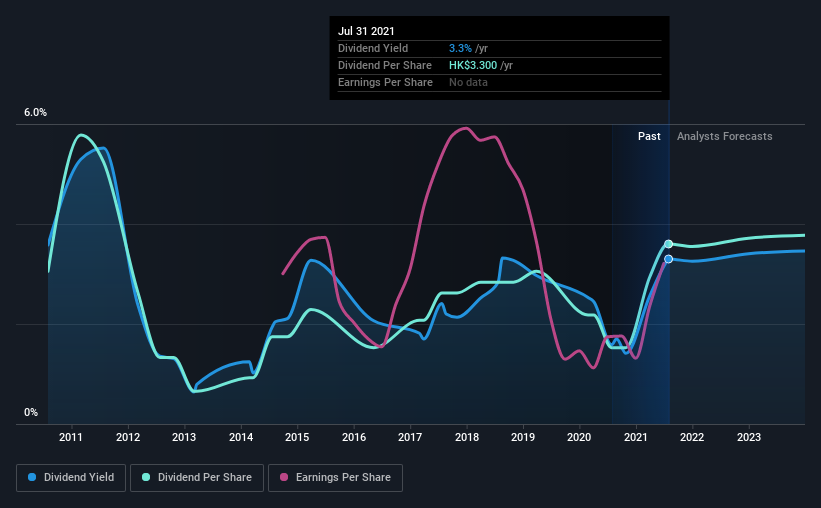Click the No data earnings value
The image size is (821, 508).
click(x=468, y=82)
